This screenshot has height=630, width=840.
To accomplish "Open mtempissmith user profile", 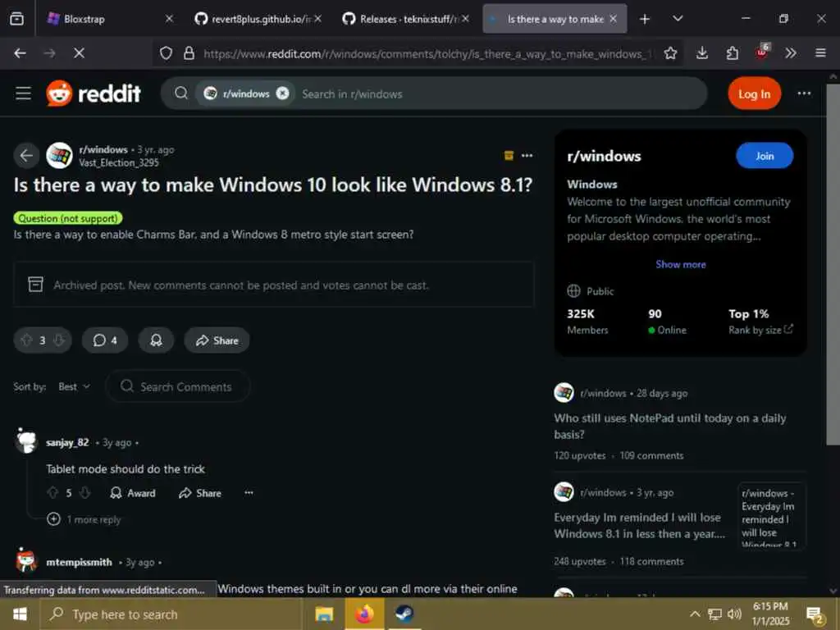I will (x=80, y=562).
